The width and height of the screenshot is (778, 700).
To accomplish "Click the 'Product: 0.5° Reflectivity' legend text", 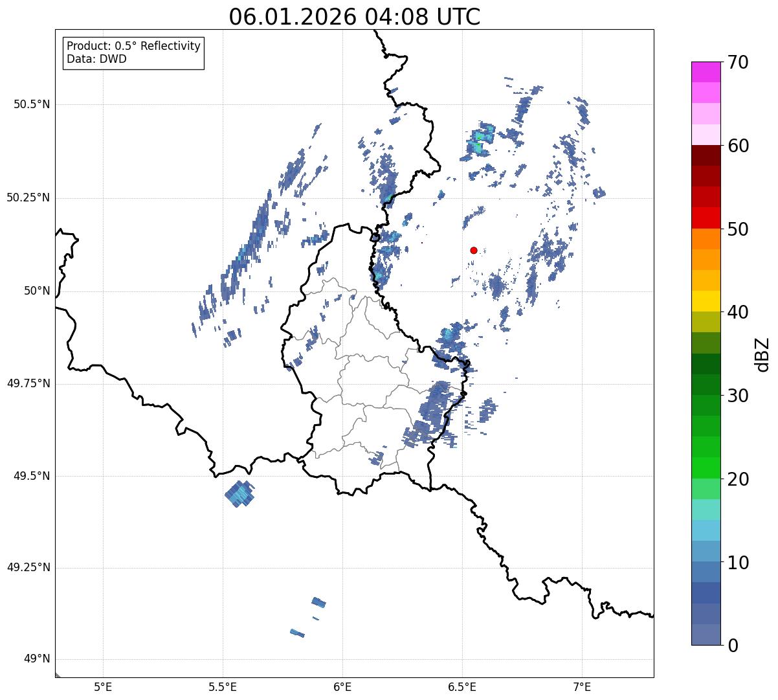I will (x=134, y=46).
